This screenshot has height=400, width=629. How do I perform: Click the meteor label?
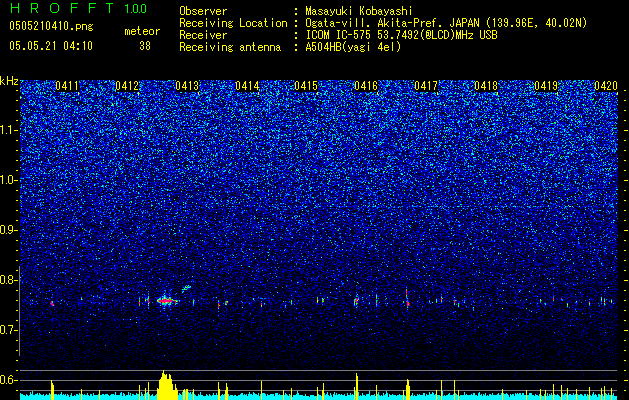coord(142,31)
